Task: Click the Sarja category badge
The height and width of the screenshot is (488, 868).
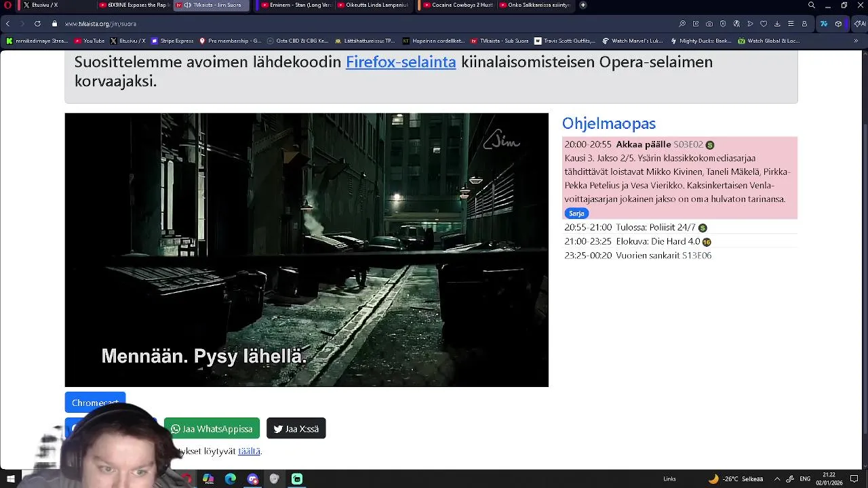Action: click(576, 213)
